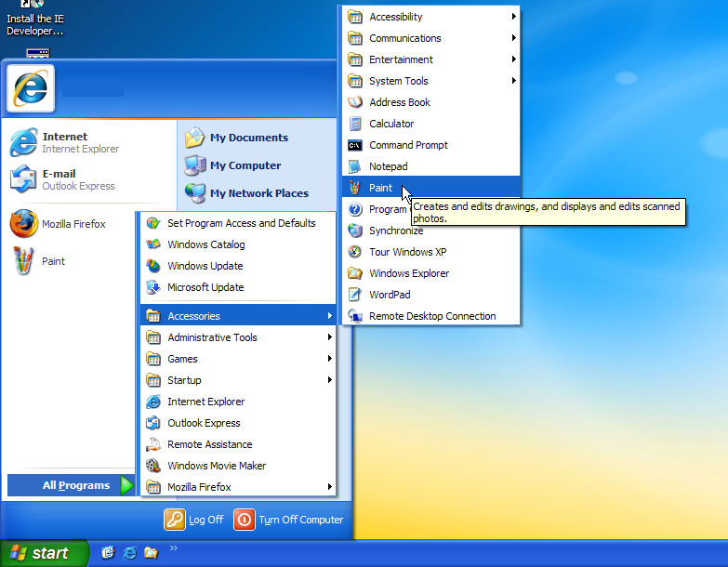Image resolution: width=728 pixels, height=567 pixels.
Task: Click the Log Off button
Action: (193, 520)
